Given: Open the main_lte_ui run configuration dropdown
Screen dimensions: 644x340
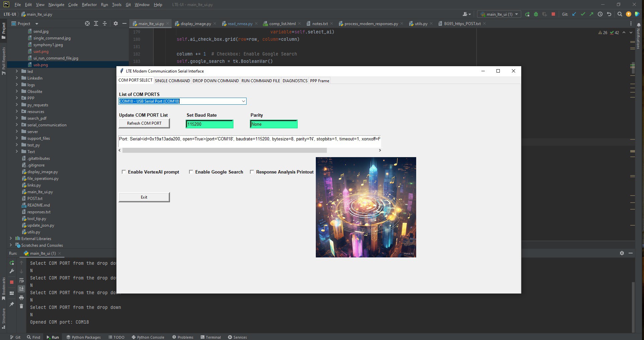Looking at the screenshot, I should point(499,14).
